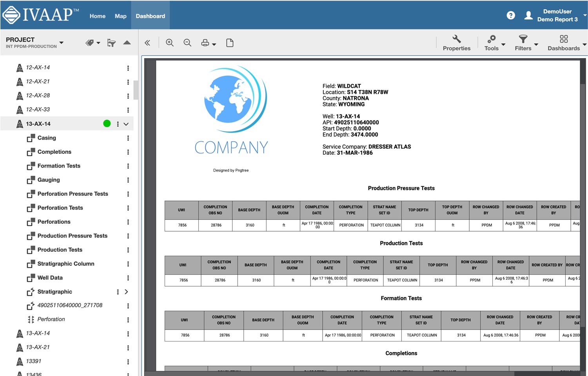Click TEAPOT COLUMN cell under Production Pressure Tests
Image resolution: width=588 pixels, height=376 pixels.
pos(385,225)
